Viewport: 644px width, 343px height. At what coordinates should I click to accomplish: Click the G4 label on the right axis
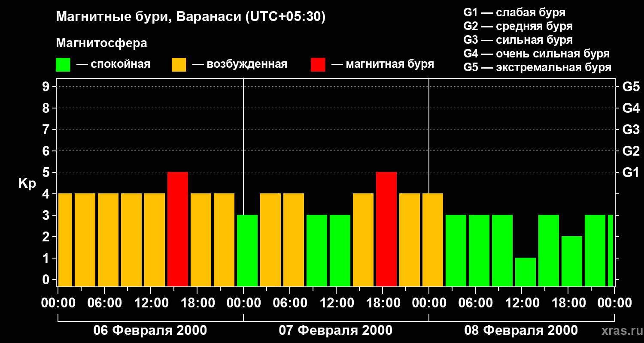(631, 108)
